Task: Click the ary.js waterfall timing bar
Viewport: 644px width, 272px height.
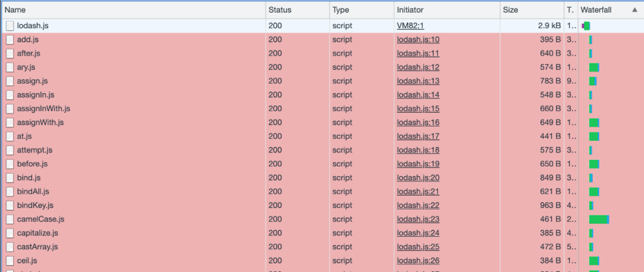Action: (594, 67)
